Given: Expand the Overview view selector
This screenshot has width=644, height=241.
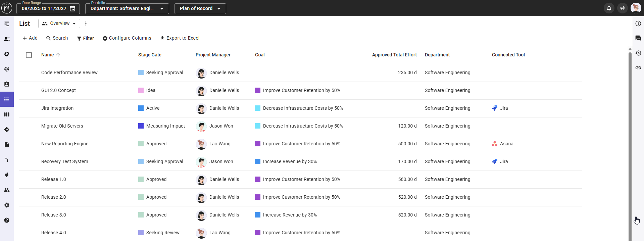Looking at the screenshot, I should click(59, 23).
